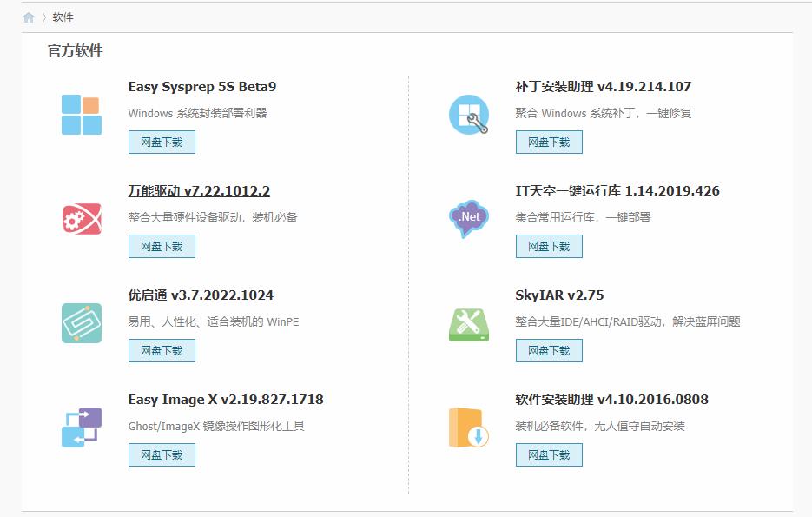Click the .Net 一键运行库 cloud icon
The height and width of the screenshot is (517, 812).
tap(469, 219)
